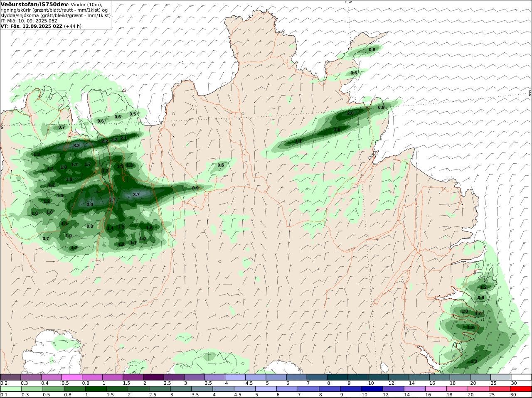Select the white 30 swatch in the upper legend row
The image size is (532, 398).
(x=521, y=377)
